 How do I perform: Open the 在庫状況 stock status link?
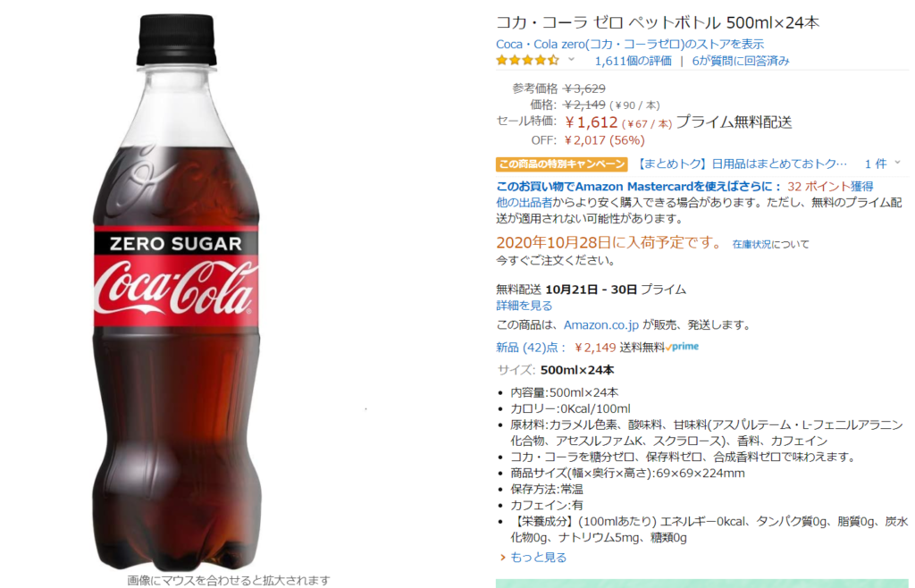[751, 245]
